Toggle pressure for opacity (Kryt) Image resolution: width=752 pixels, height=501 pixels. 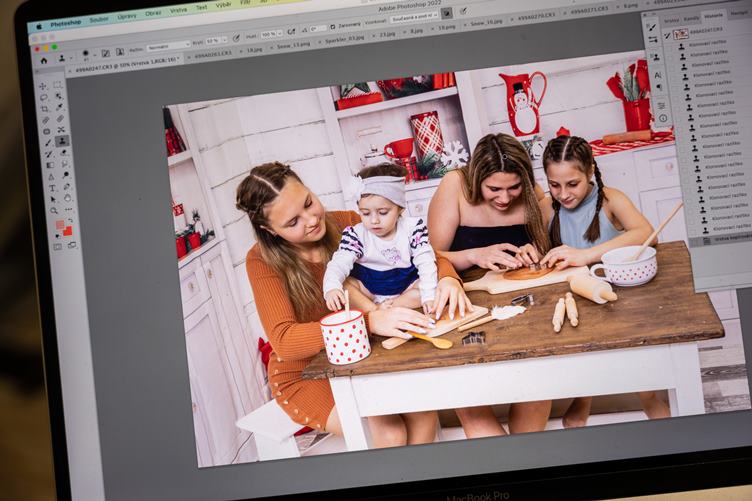coord(236,37)
